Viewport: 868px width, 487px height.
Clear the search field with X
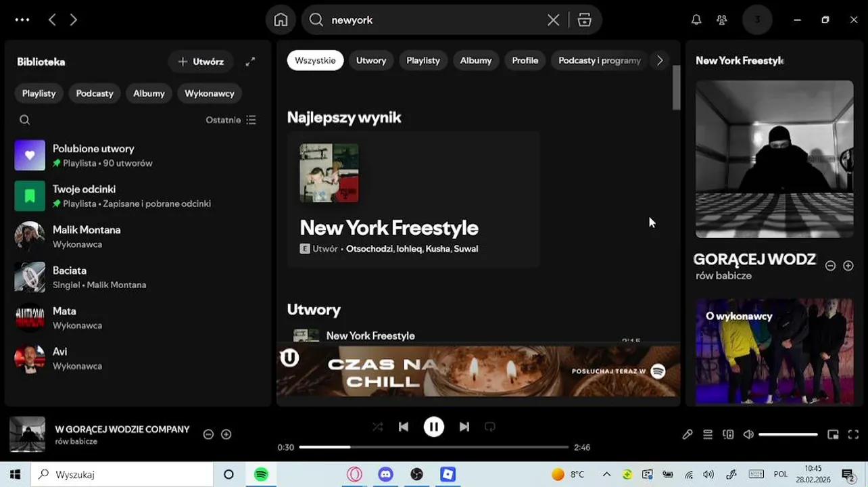553,20
